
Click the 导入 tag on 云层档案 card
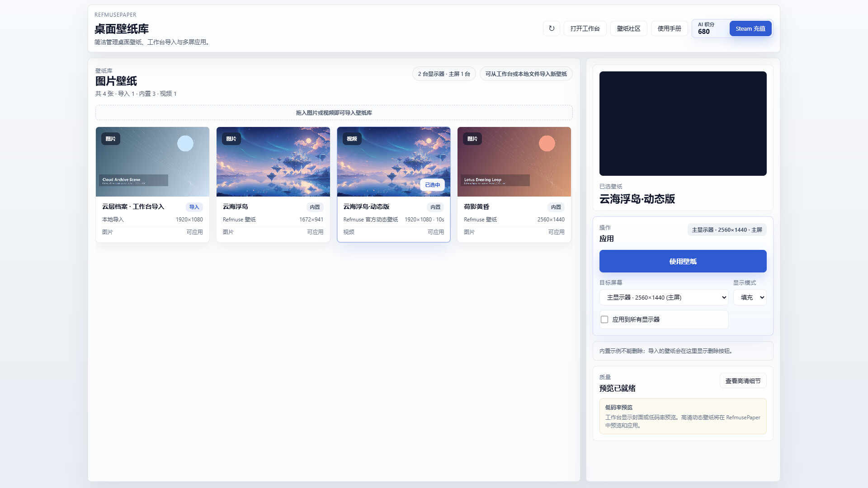tap(194, 207)
